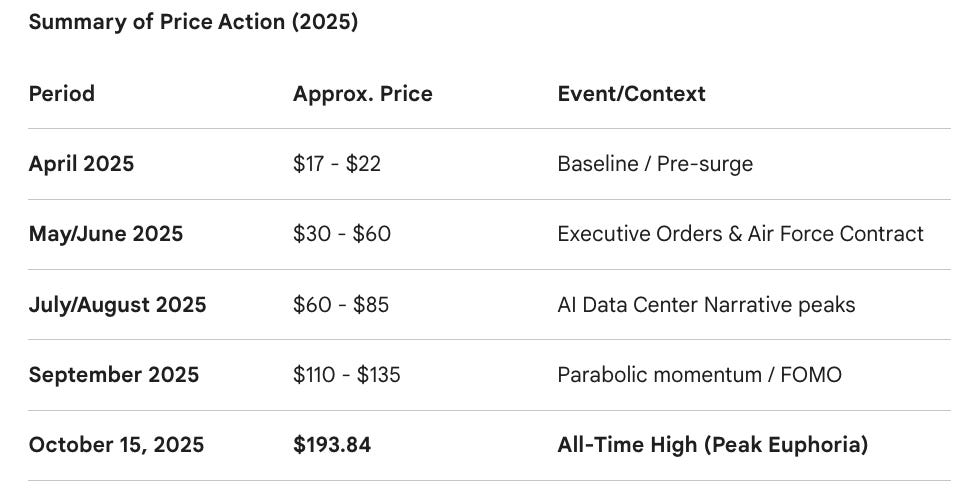Select the bold "$193.84" price value
Image resolution: width=958 pixels, height=492 pixels.
331,445
